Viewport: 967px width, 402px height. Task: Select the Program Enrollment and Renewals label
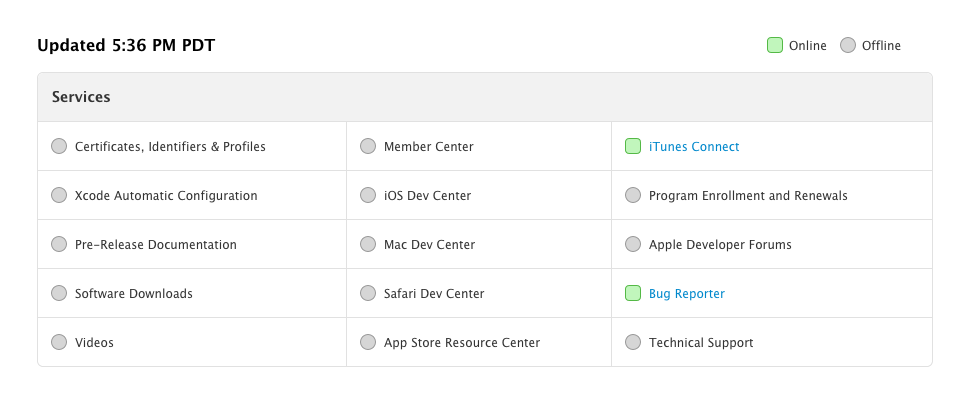tap(747, 196)
